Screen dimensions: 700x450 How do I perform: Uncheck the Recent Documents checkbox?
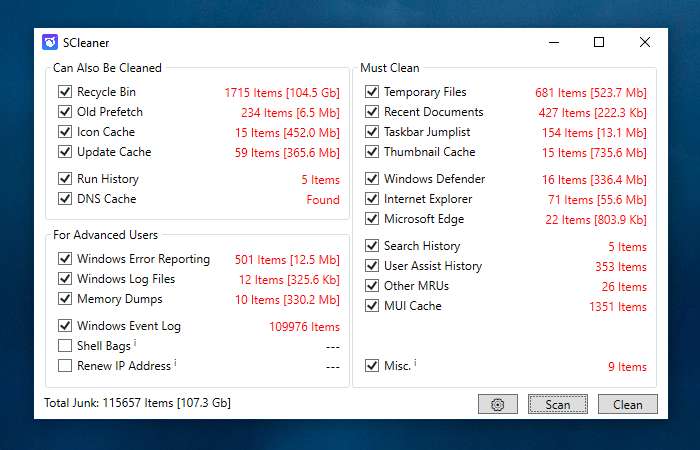[372, 112]
